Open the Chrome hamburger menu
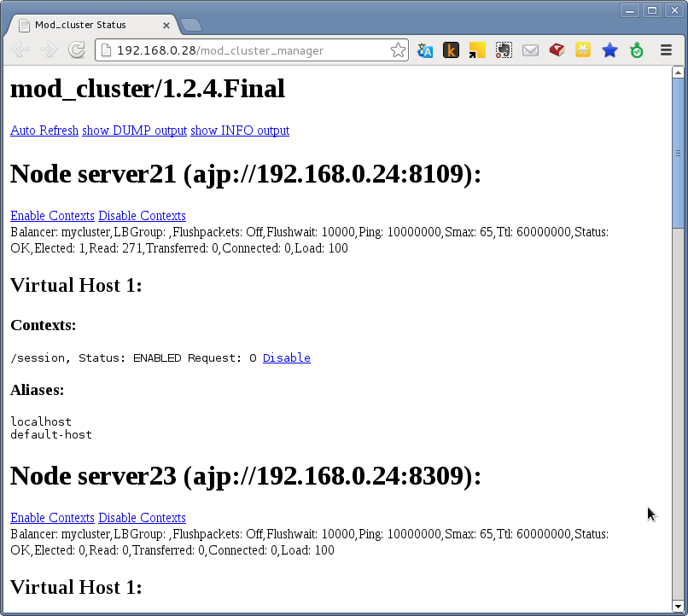Screen dimensions: 688x616 [x=666, y=50]
